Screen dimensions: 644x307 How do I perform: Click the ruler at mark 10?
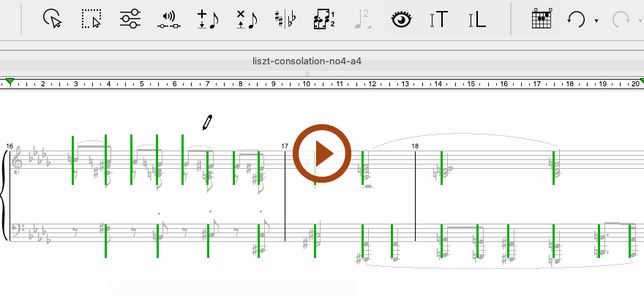[307, 84]
